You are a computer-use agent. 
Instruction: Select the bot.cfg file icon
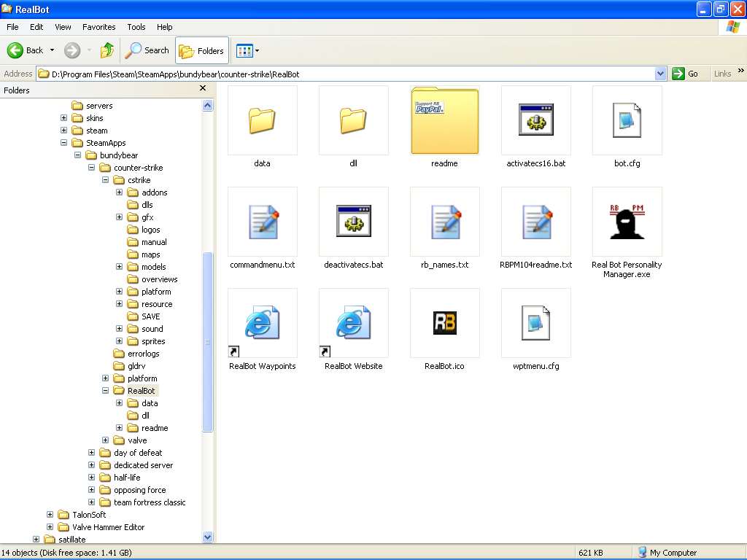[627, 120]
